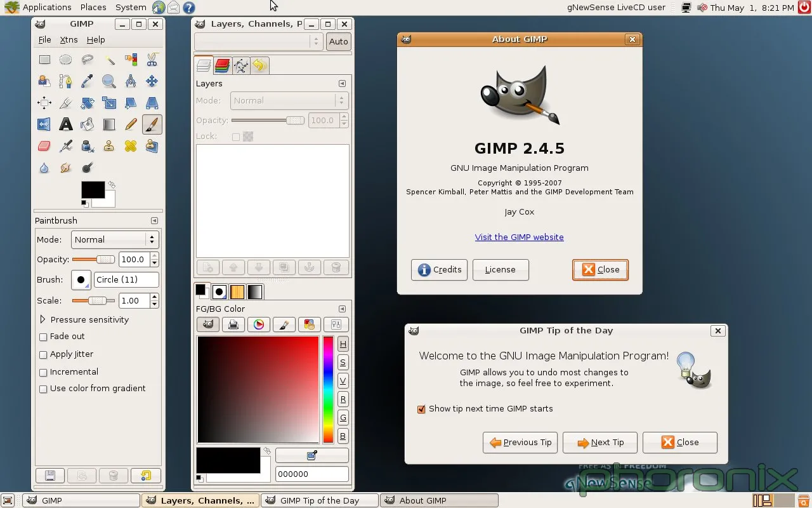
Task: Select the Rectangle Select tool
Action: click(x=44, y=60)
